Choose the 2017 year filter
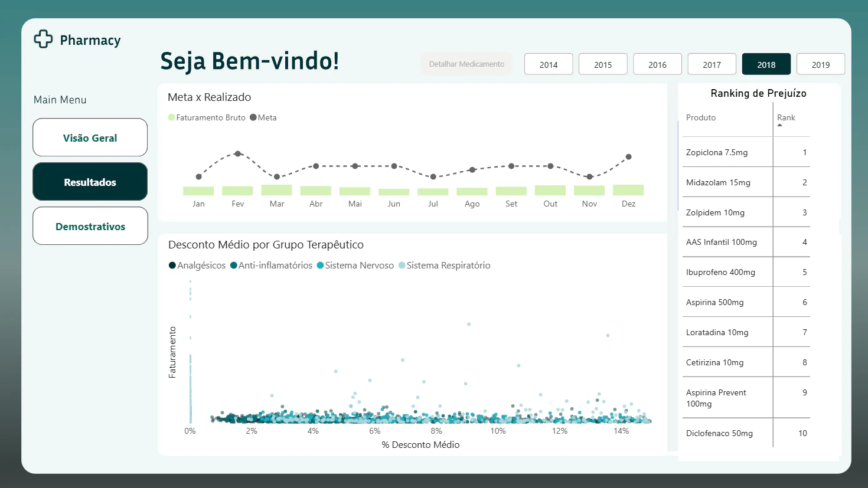The image size is (868, 488). click(x=712, y=64)
